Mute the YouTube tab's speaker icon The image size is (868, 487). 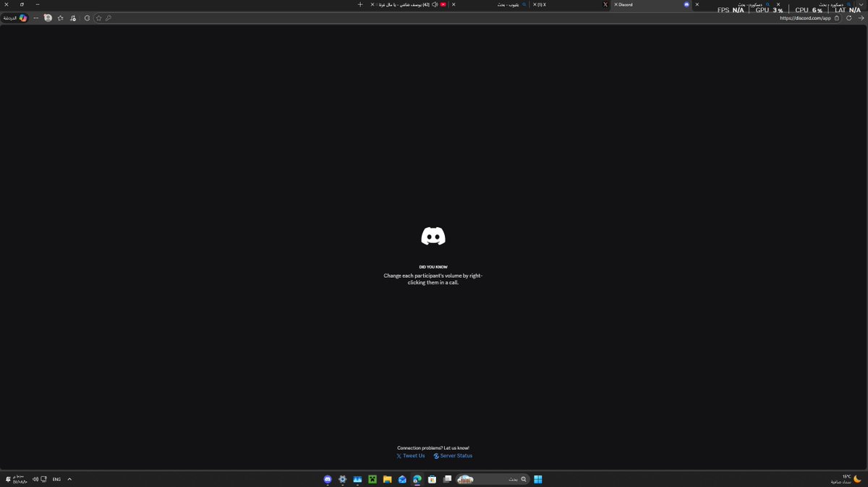pos(435,4)
